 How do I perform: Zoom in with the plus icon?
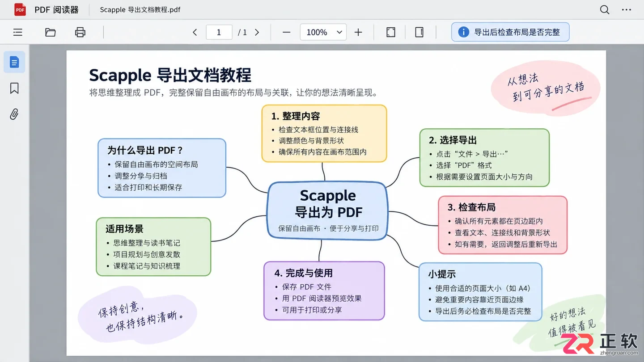coord(358,32)
